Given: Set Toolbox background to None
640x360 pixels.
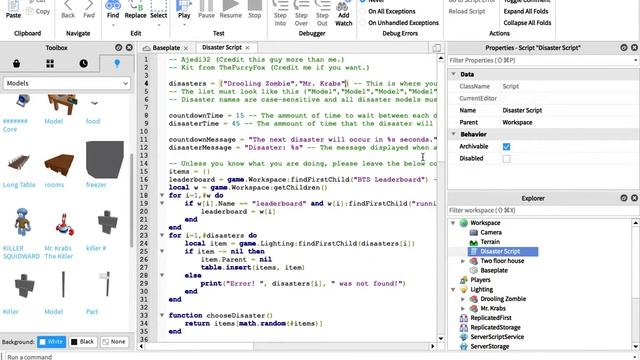Looking at the screenshot, I should click(114, 342).
